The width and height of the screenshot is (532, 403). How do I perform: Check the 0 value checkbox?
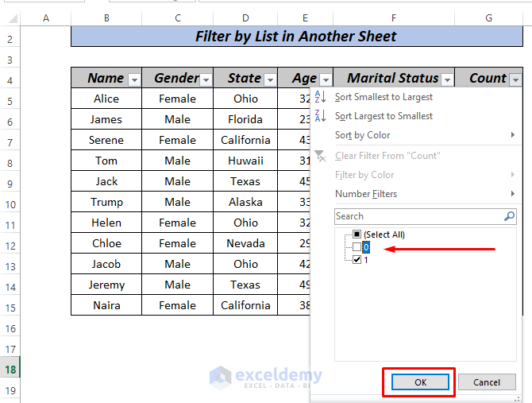(x=357, y=247)
